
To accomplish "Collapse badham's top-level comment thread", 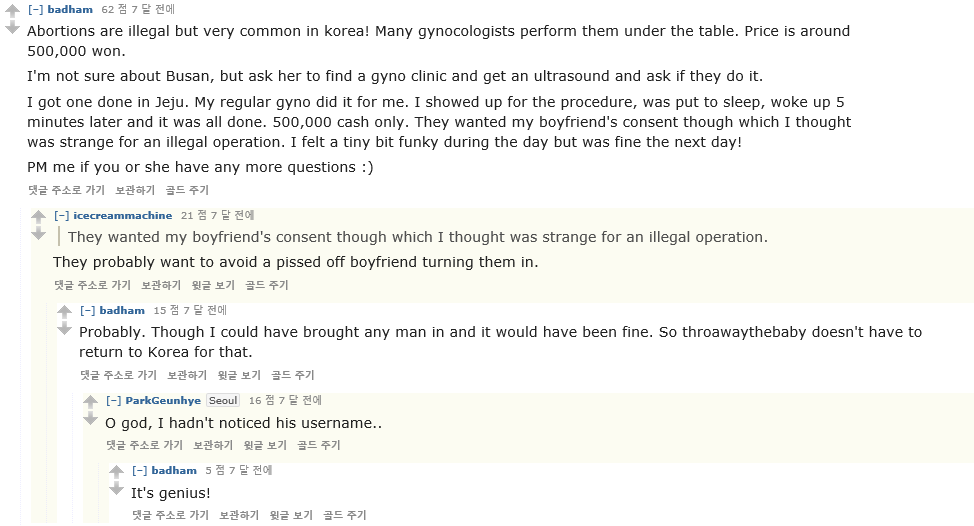I will pos(35,10).
